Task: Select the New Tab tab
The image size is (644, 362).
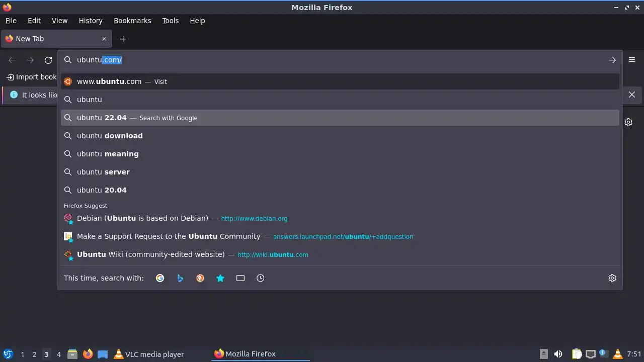Action: [55, 39]
